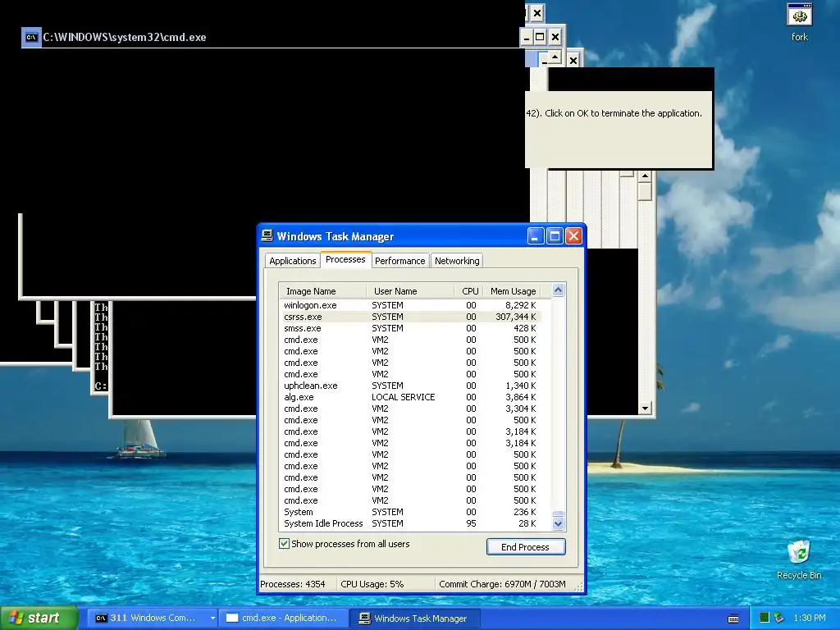Expand the 311 Windows Command group arrow
The height and width of the screenshot is (630, 840).
point(212,618)
